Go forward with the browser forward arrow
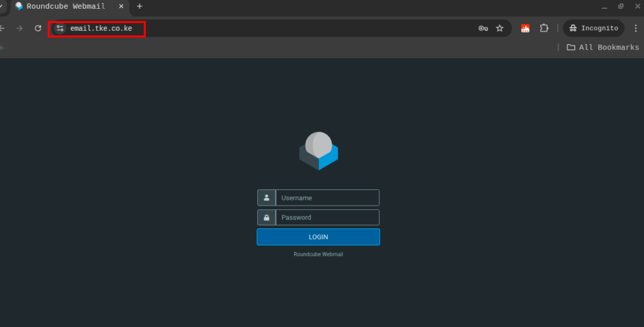 [19, 28]
